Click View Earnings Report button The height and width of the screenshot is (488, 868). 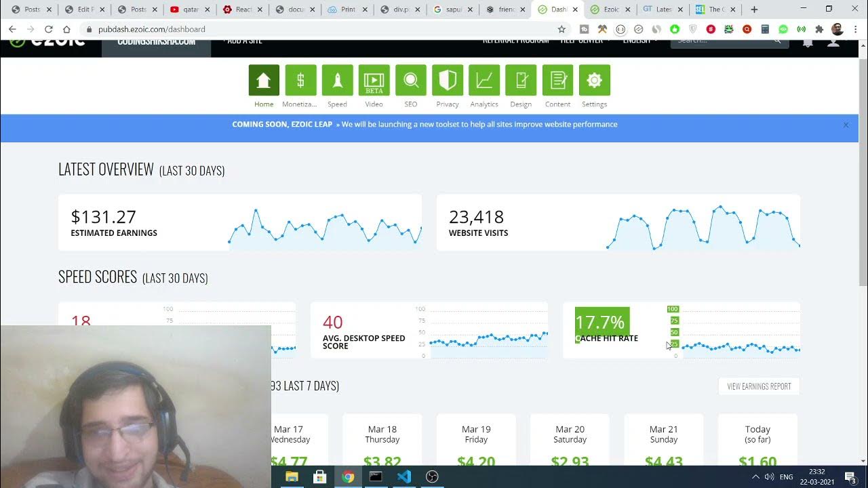coord(759,386)
